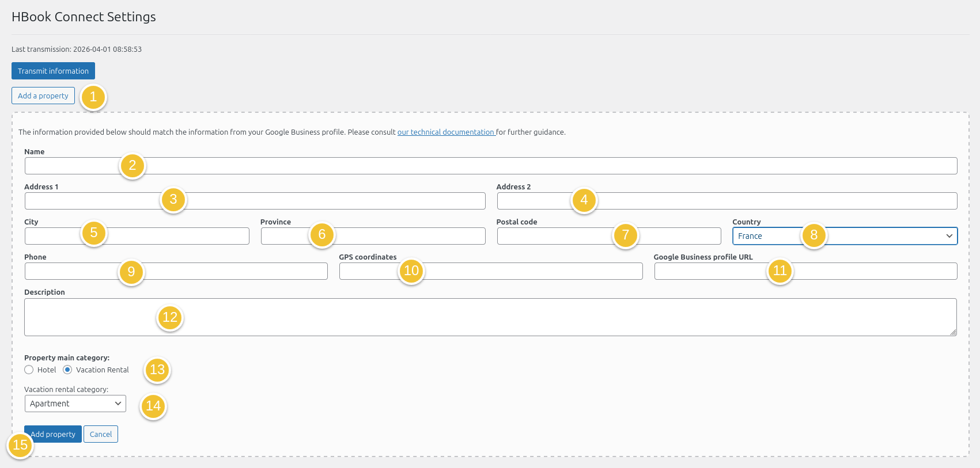Open the technical documentation link
The image size is (980, 468).
click(445, 132)
